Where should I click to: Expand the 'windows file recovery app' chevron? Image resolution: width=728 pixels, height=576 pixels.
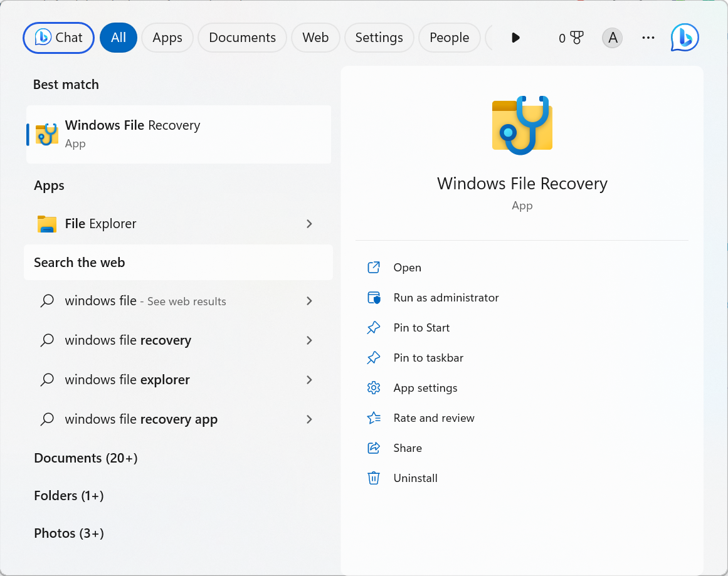tap(309, 419)
